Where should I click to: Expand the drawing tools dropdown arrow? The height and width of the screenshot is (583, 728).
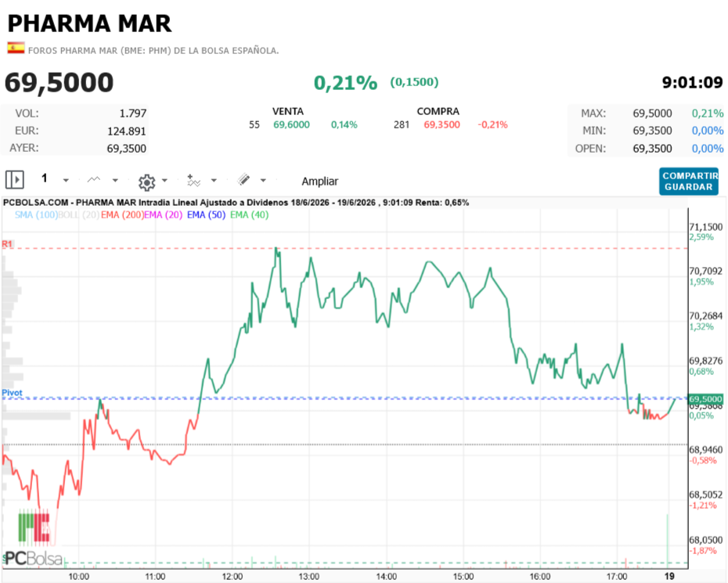coord(263,180)
